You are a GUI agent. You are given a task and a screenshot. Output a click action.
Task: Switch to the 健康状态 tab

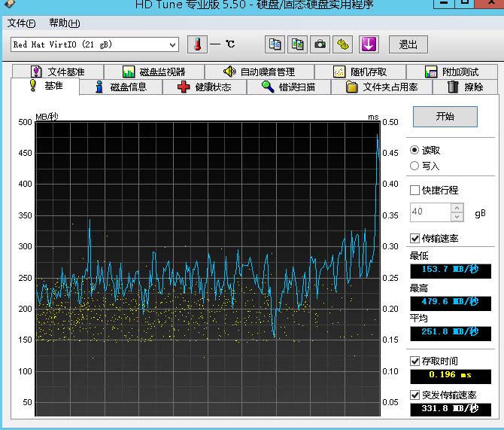point(205,87)
